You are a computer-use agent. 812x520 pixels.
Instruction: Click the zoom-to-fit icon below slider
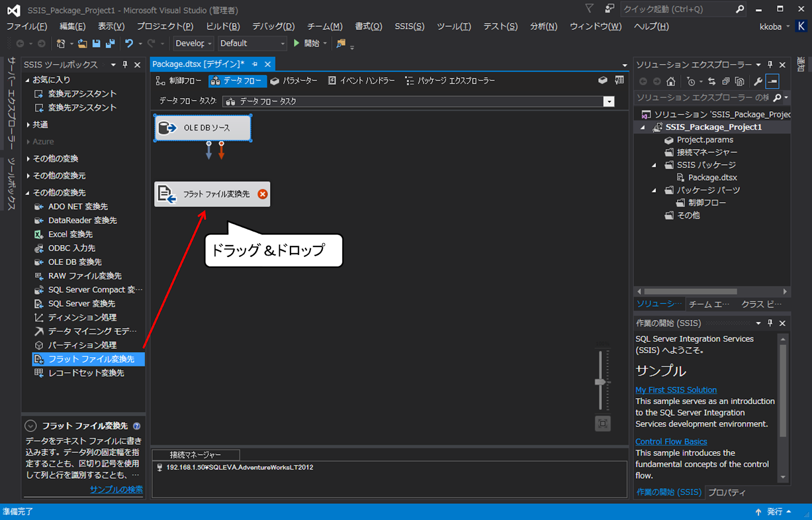[x=603, y=424]
